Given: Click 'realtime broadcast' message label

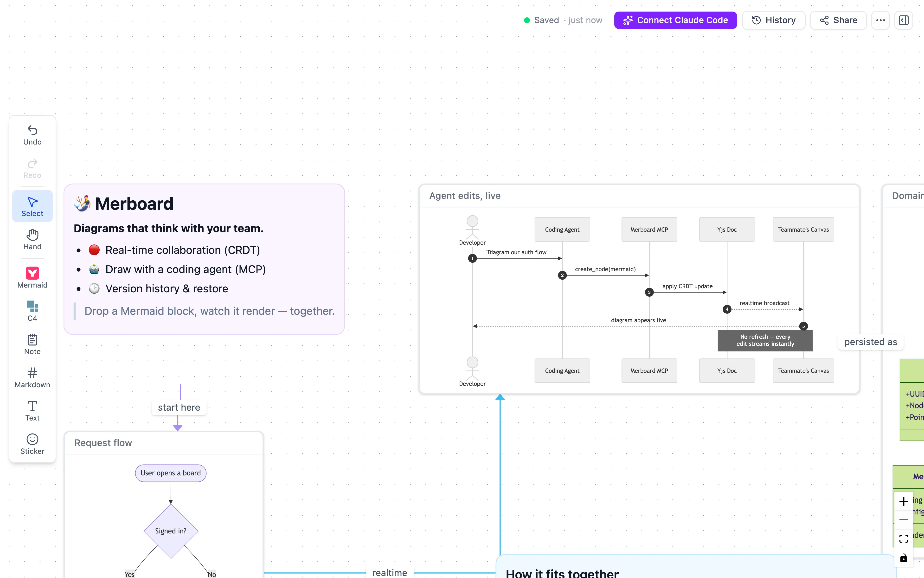Looking at the screenshot, I should 764,303.
